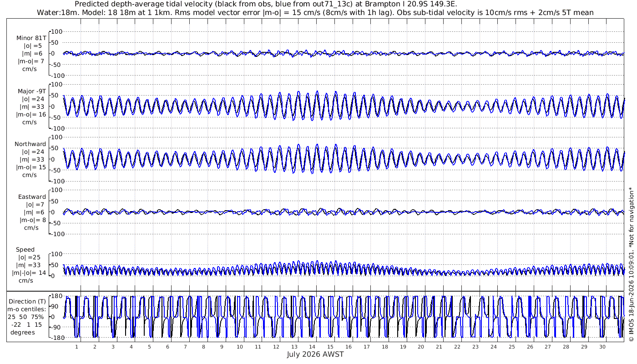Click '|m| =33' under Northward

pos(33,160)
